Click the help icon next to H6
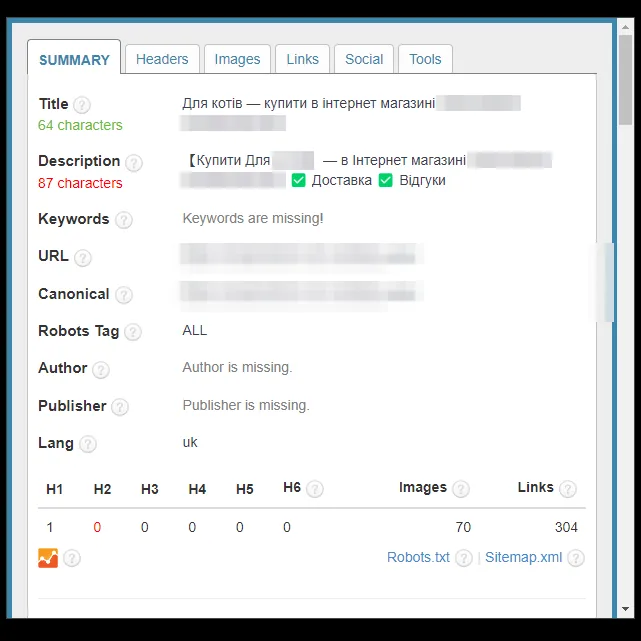Image resolution: width=641 pixels, height=641 pixels. (x=315, y=489)
